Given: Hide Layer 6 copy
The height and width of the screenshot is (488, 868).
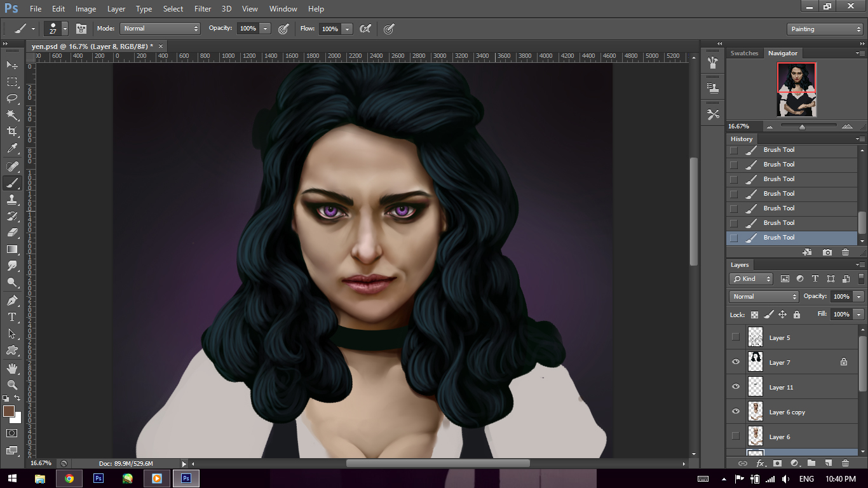Looking at the screenshot, I should pyautogui.click(x=736, y=412).
